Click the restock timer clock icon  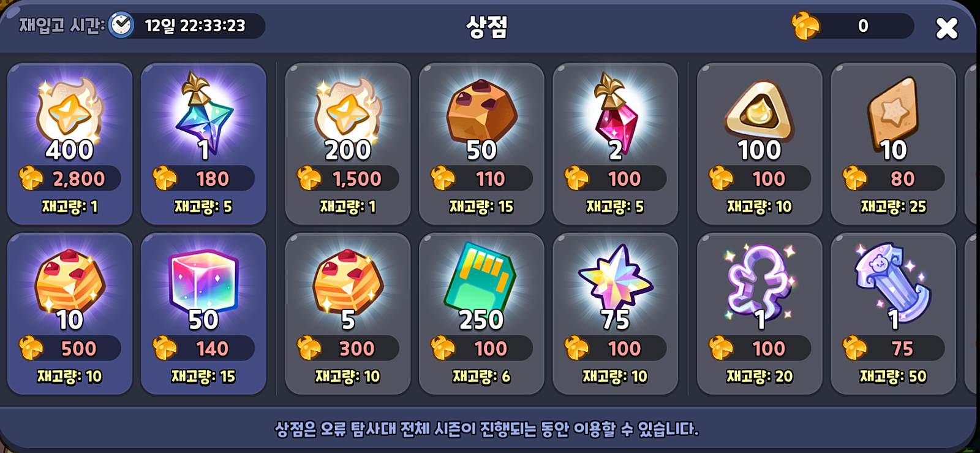coord(121,25)
